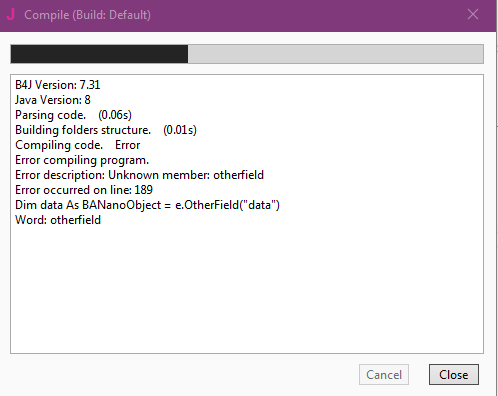Close the Compile dialog with X
This screenshot has height=396, width=498.
(x=473, y=14)
